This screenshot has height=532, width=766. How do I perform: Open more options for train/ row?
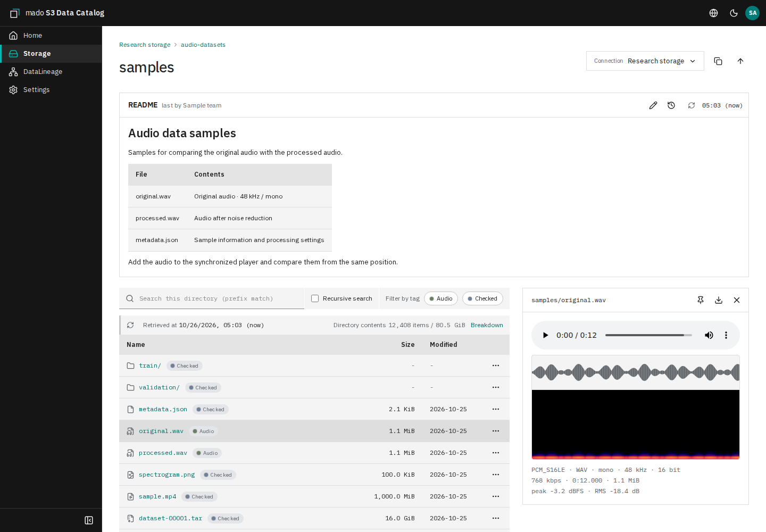[x=496, y=365]
